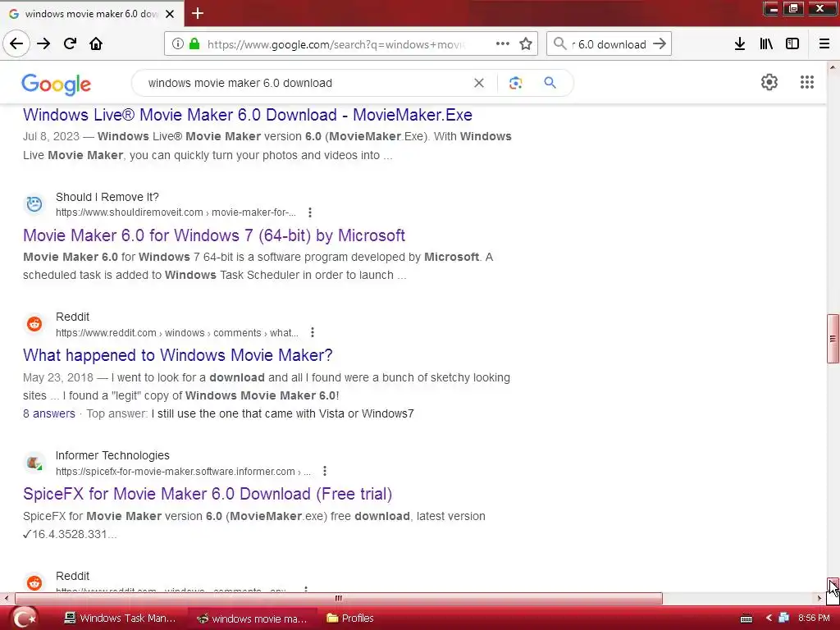
Task: Go back to previous page
Action: (16, 44)
